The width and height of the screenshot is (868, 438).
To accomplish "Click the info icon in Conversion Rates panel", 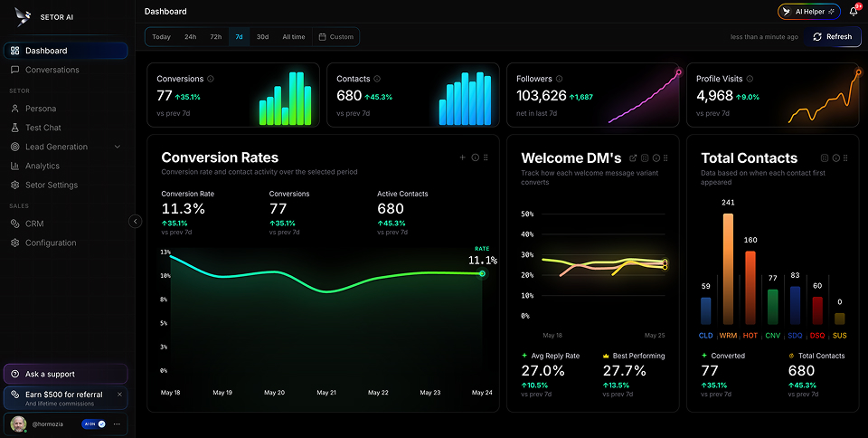I will coord(475,157).
